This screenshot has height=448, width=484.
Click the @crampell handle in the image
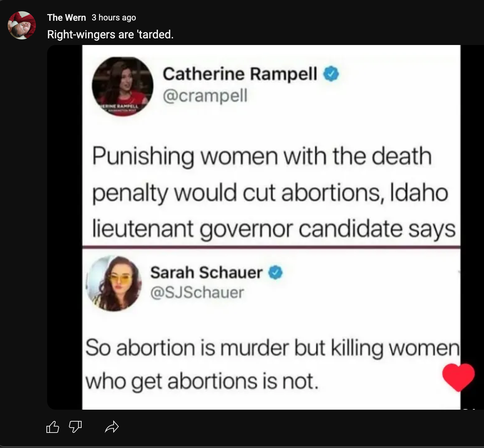point(205,96)
